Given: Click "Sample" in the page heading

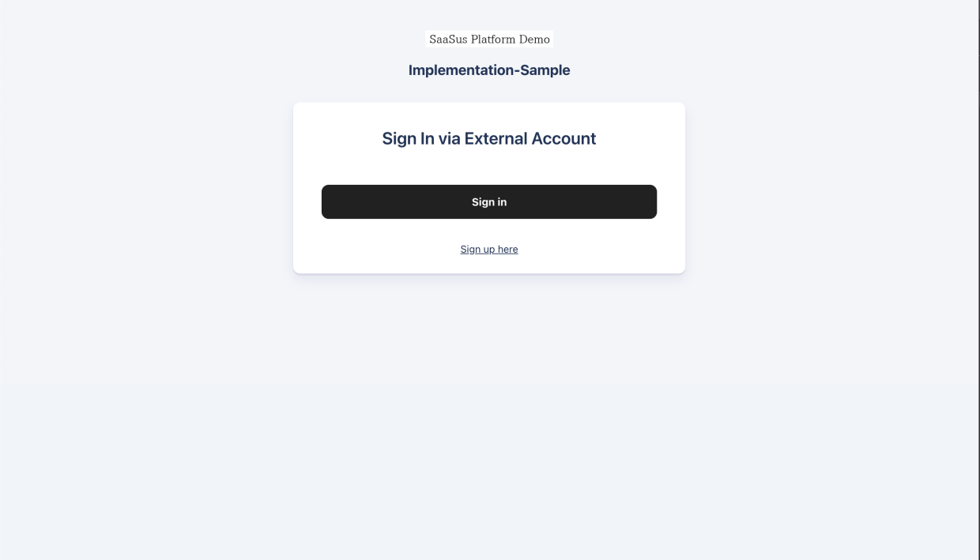Looking at the screenshot, I should [x=545, y=70].
